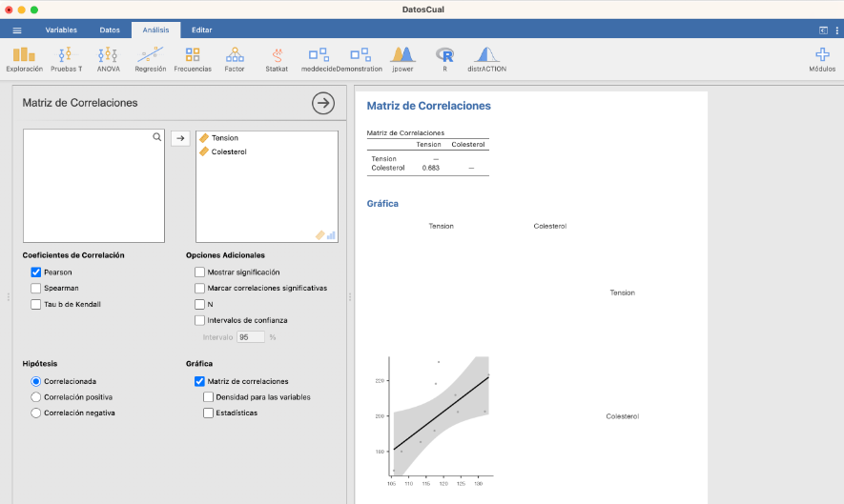
Task: Open the hamburger main menu
Action: 17,30
